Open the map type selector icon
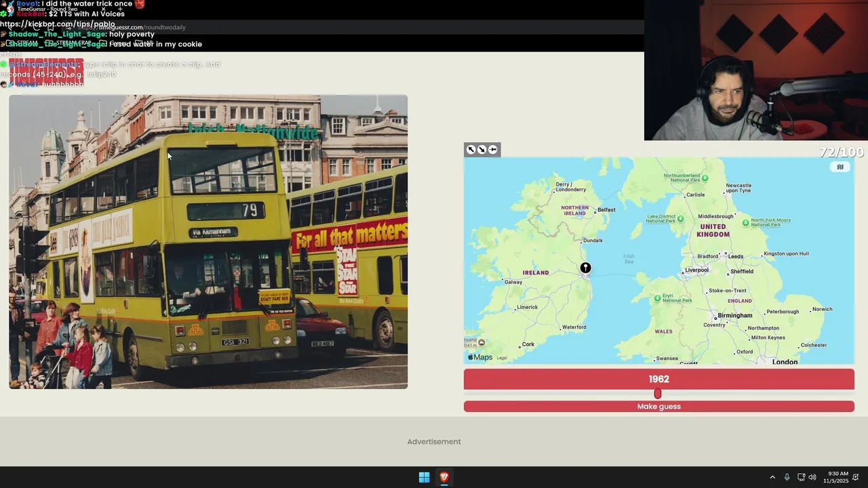Image resolution: width=868 pixels, height=488 pixels. click(x=840, y=167)
